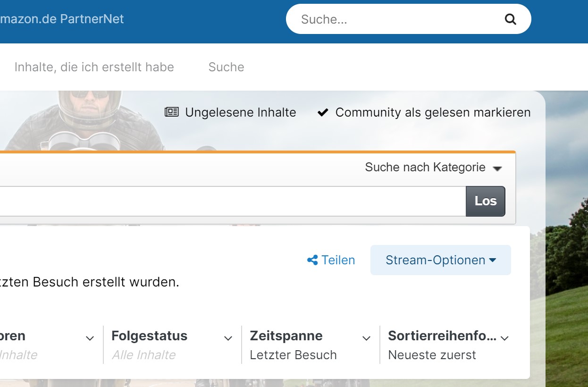588x387 pixels.
Task: Click the arrow beside Suche nach Kategorie
Action: point(497,168)
